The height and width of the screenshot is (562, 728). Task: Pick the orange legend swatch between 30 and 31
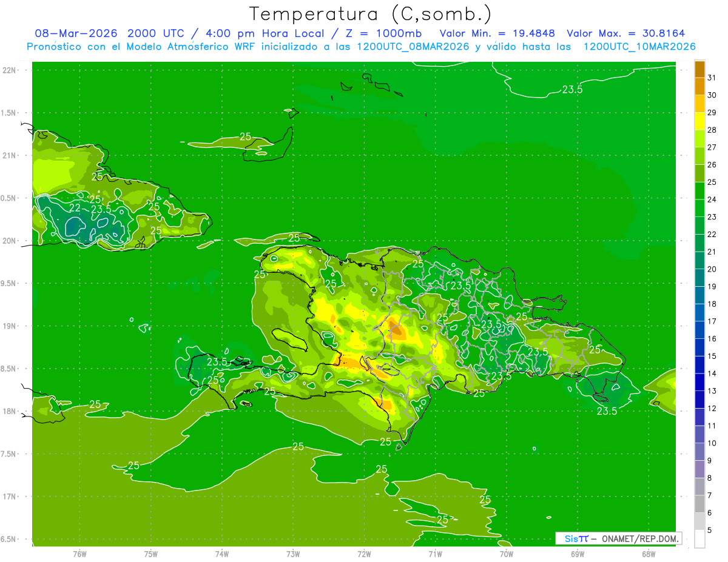[x=699, y=87]
